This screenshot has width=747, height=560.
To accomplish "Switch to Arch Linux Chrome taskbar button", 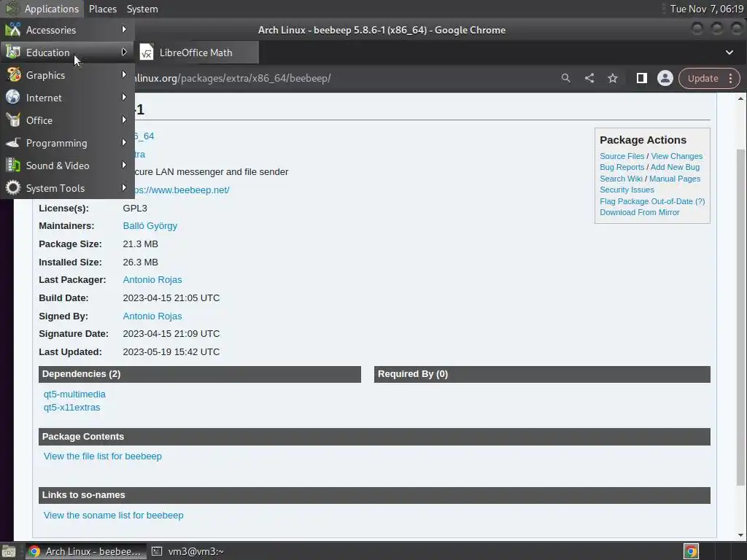I will pos(85,551).
